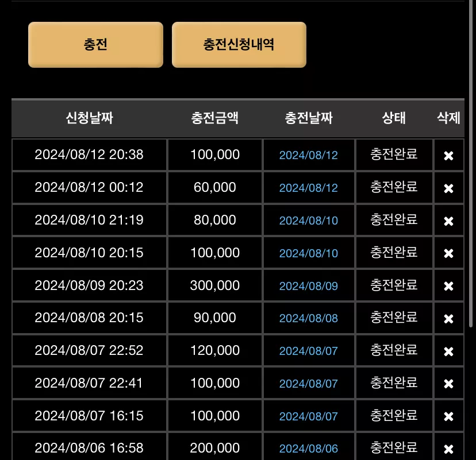Click the 충전금액 column header

(214, 118)
